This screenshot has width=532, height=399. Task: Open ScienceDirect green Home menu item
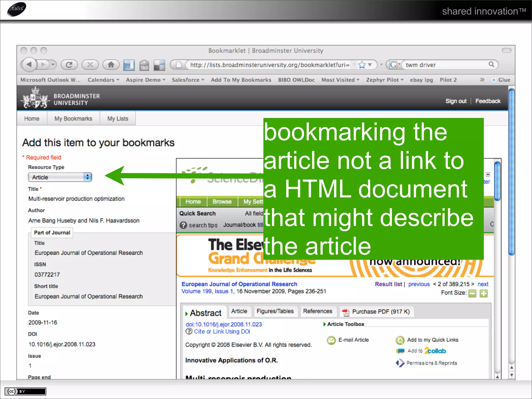pyautogui.click(x=193, y=202)
